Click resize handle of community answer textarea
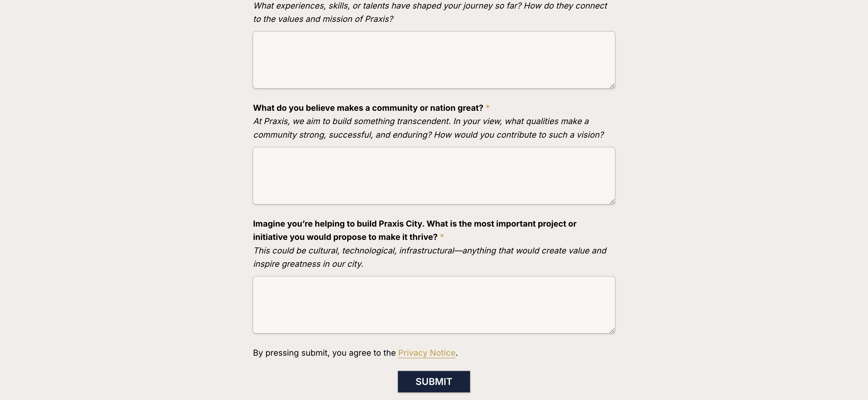Screen dimensions: 868x400 coord(612,202)
